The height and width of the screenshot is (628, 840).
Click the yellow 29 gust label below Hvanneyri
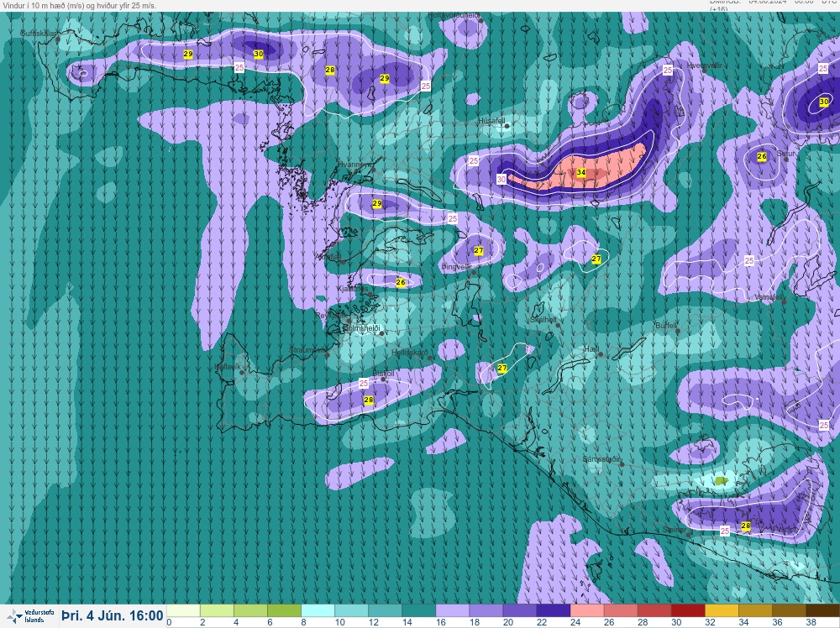tap(377, 203)
